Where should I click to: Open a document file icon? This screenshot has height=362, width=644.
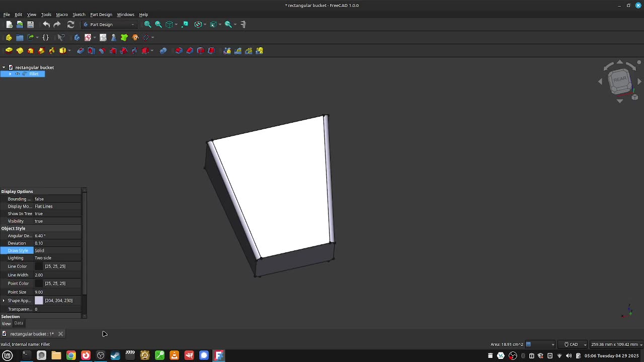pyautogui.click(x=20, y=24)
